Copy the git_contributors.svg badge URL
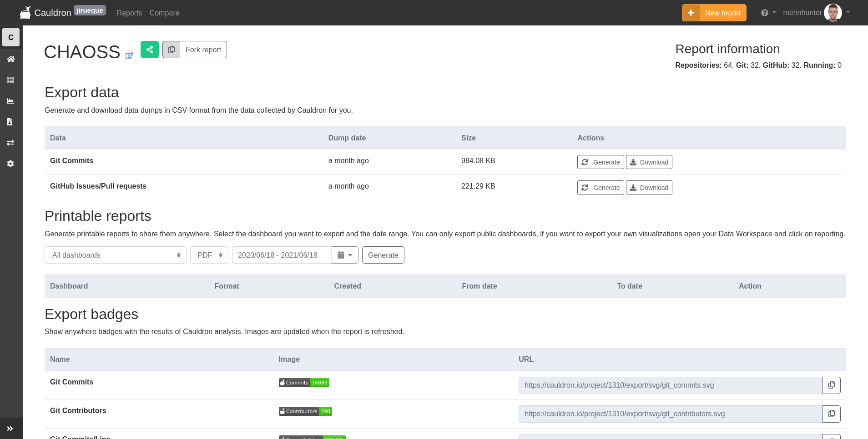Screen dimensions: 868x439 [x=832, y=414]
